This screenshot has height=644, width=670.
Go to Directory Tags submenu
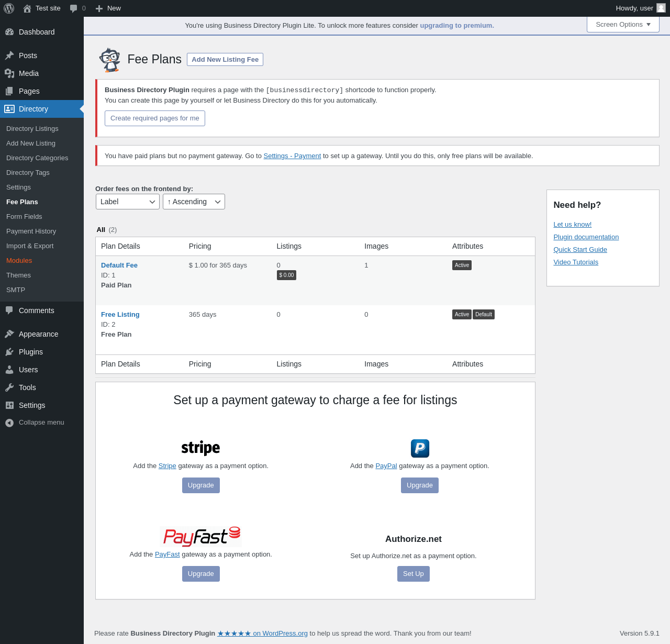(28, 173)
